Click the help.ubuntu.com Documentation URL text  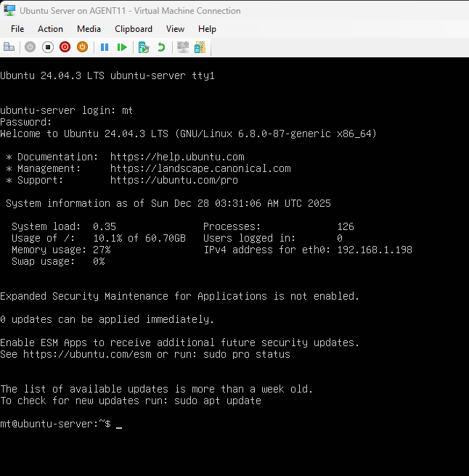click(x=177, y=157)
